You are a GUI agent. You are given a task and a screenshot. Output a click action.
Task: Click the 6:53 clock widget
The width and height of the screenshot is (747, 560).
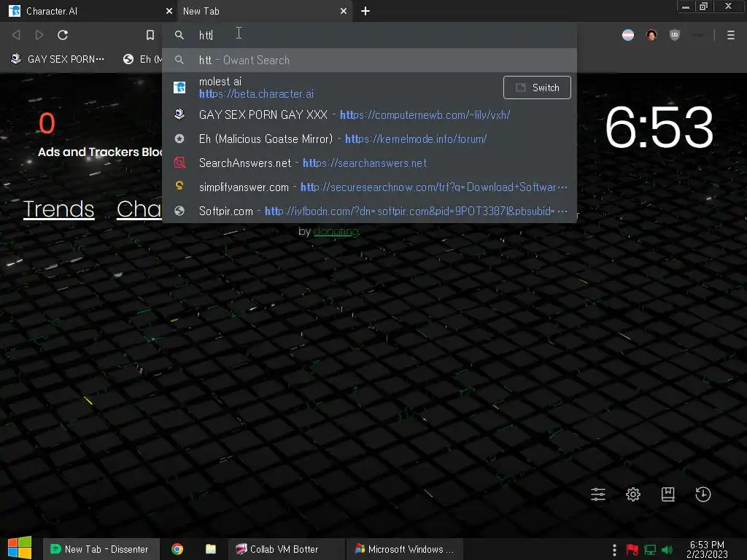tap(659, 128)
